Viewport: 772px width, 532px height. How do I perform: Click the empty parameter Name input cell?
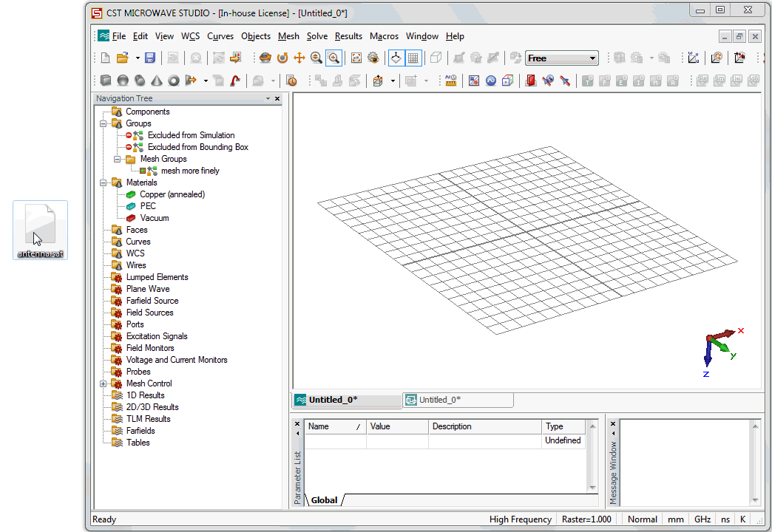[x=335, y=441]
